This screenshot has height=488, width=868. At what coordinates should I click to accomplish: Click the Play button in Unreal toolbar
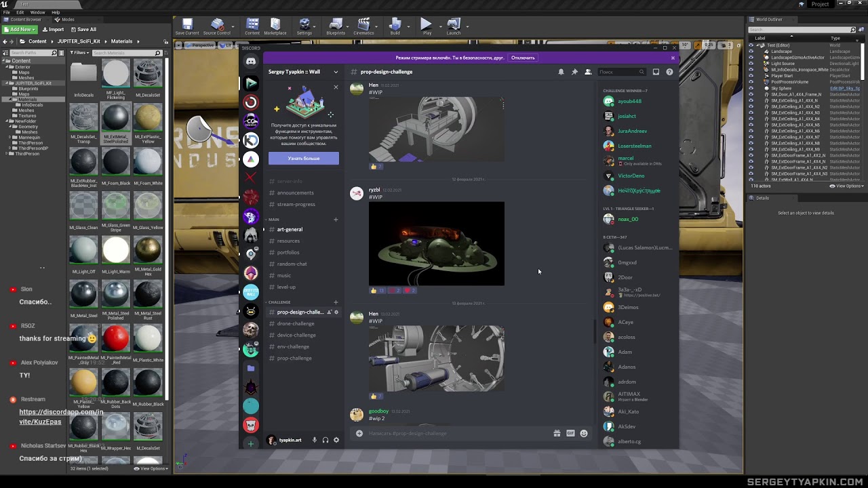[427, 26]
